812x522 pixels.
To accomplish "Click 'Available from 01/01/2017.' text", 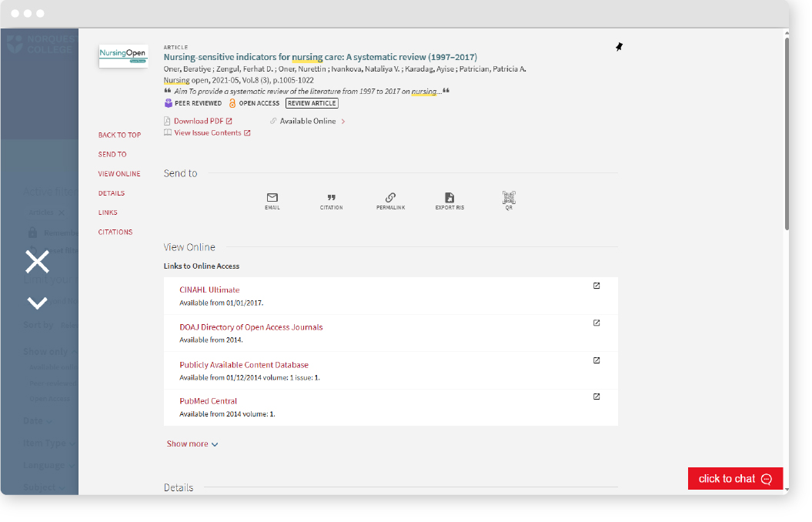I will (221, 303).
